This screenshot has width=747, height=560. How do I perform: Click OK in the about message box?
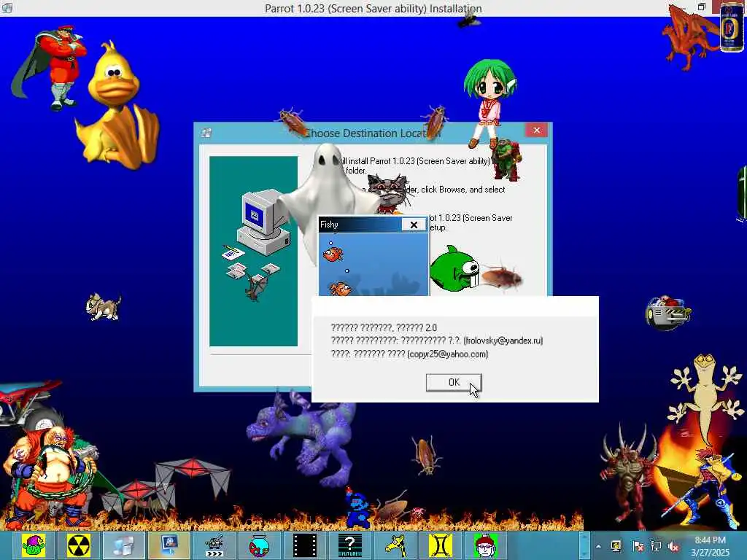coord(454,382)
